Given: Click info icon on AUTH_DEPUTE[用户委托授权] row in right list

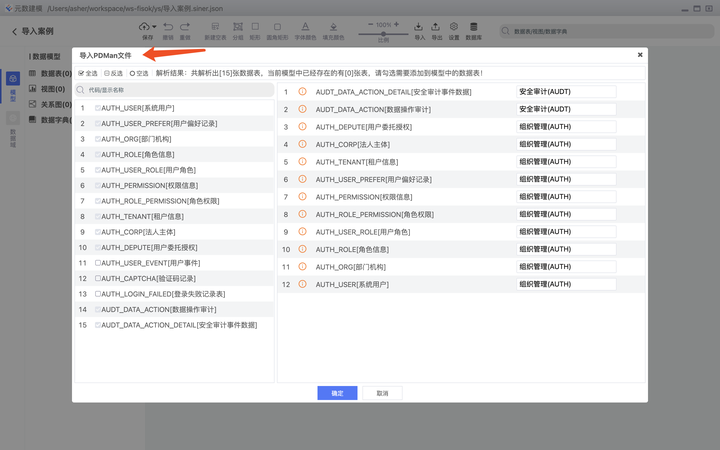Looking at the screenshot, I should click(302, 127).
